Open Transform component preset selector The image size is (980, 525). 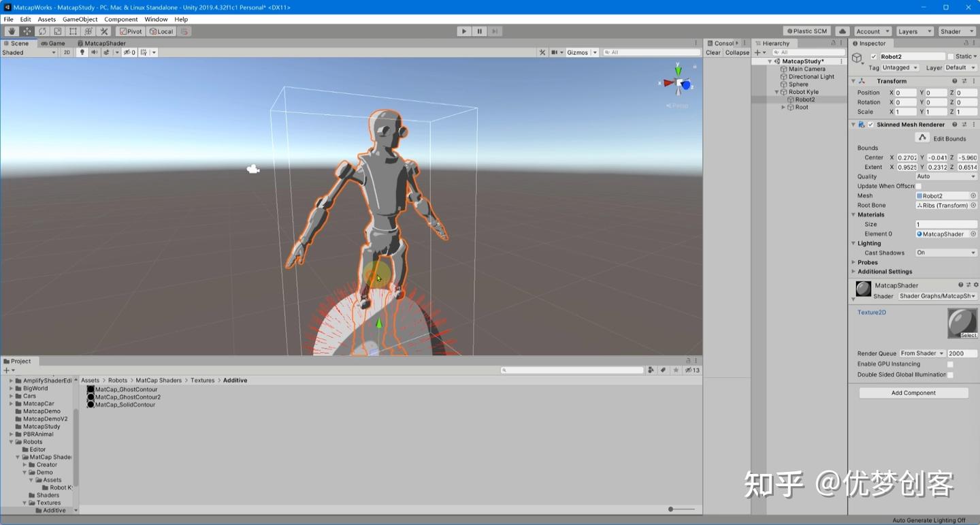(964, 81)
